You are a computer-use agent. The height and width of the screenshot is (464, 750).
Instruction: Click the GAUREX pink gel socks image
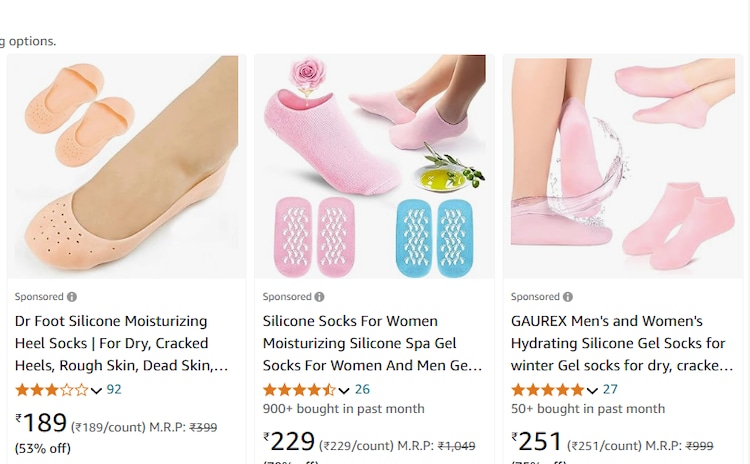(x=618, y=167)
